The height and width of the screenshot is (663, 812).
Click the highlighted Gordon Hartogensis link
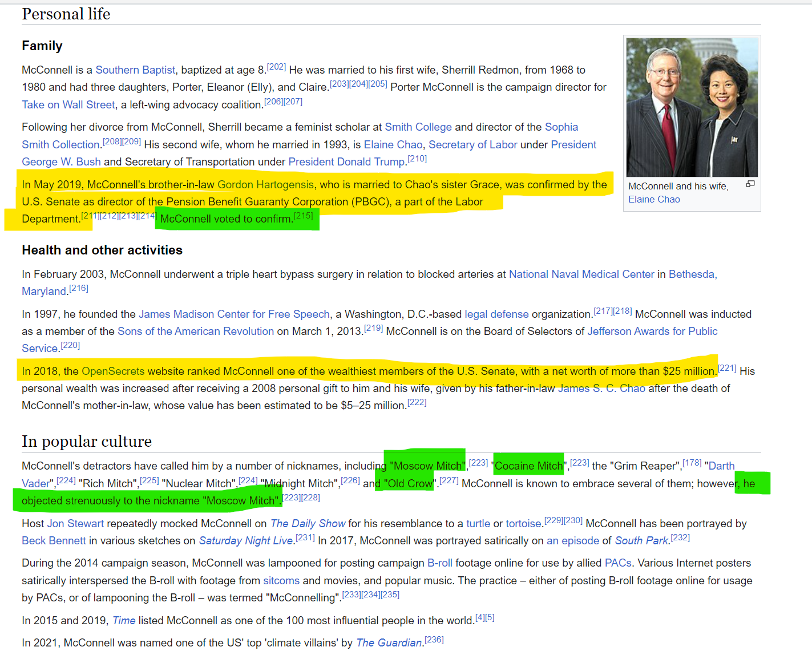(265, 184)
